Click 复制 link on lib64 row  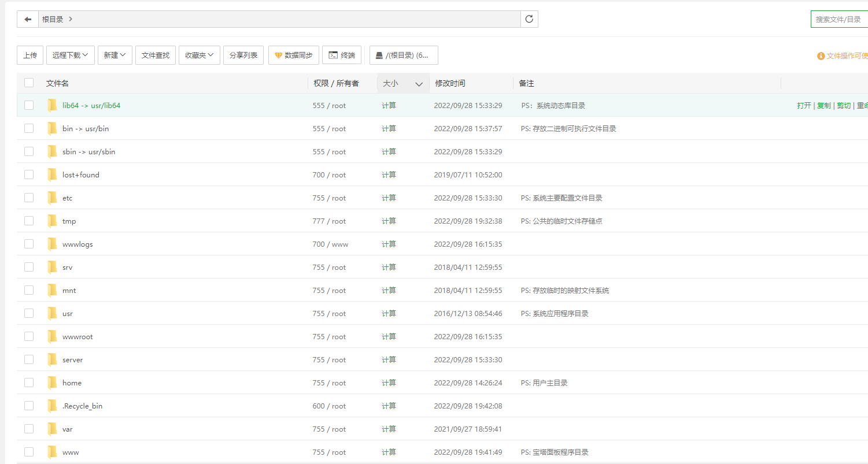pyautogui.click(x=824, y=105)
